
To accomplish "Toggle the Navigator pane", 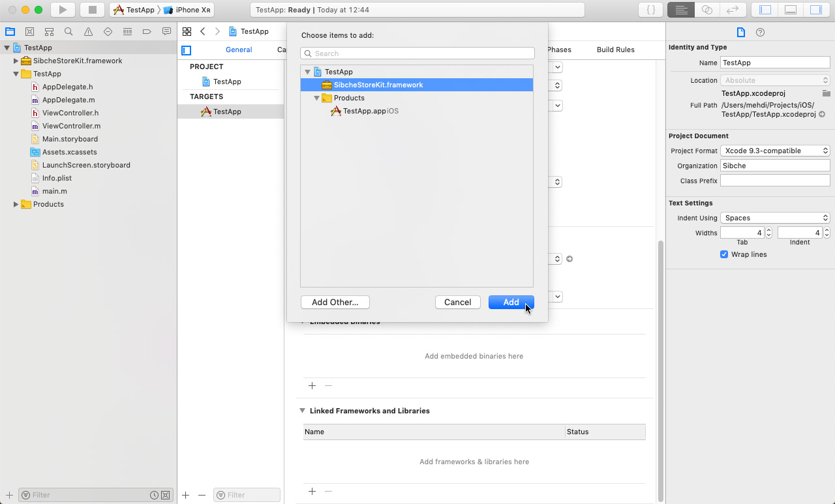I will [765, 10].
